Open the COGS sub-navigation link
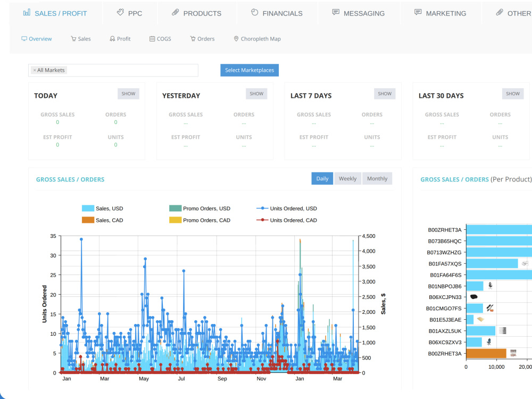The height and width of the screenshot is (399, 532). click(160, 39)
